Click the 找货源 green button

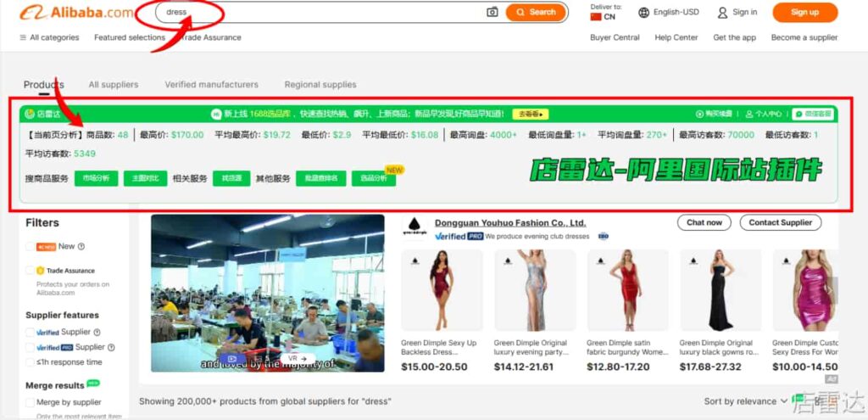[x=231, y=178]
